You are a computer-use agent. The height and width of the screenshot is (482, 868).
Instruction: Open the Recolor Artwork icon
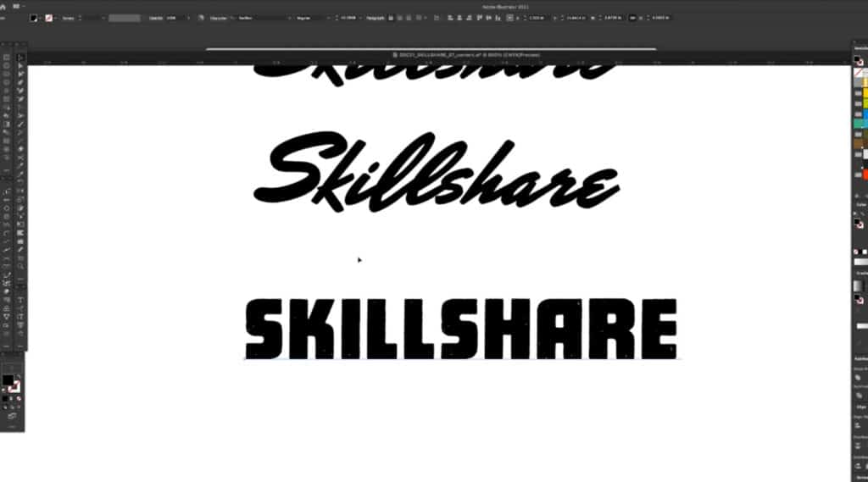pyautogui.click(x=201, y=19)
